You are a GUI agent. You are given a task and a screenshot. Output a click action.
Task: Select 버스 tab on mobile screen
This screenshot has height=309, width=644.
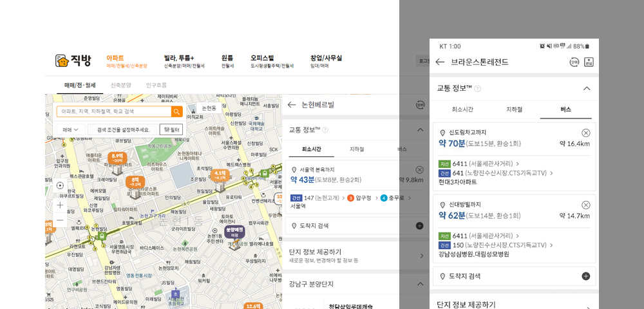tap(565, 109)
